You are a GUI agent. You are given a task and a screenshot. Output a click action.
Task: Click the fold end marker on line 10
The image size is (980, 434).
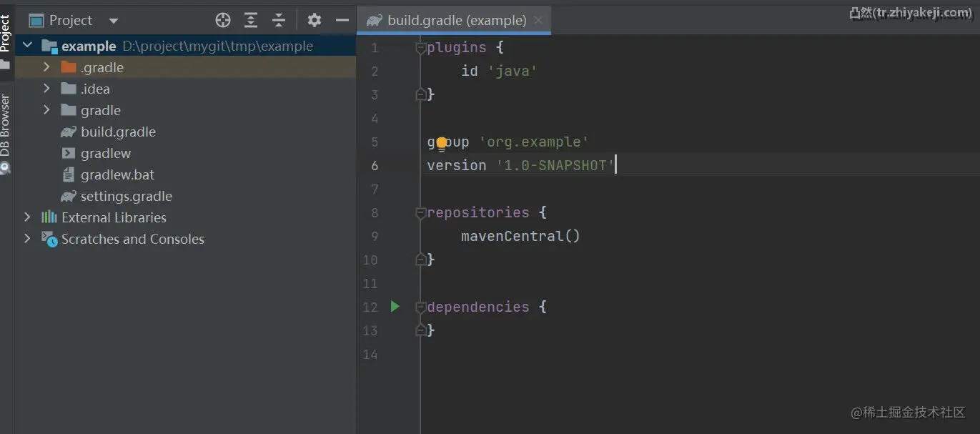pos(421,260)
